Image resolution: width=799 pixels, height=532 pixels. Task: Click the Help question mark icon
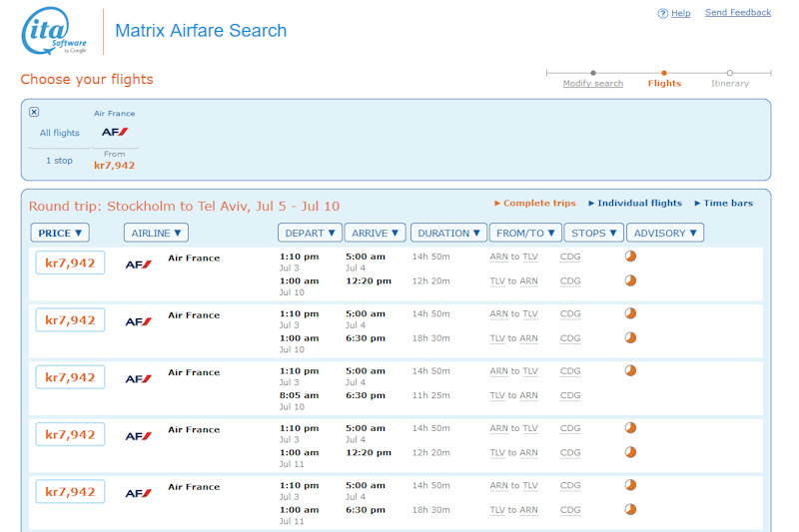(x=662, y=14)
